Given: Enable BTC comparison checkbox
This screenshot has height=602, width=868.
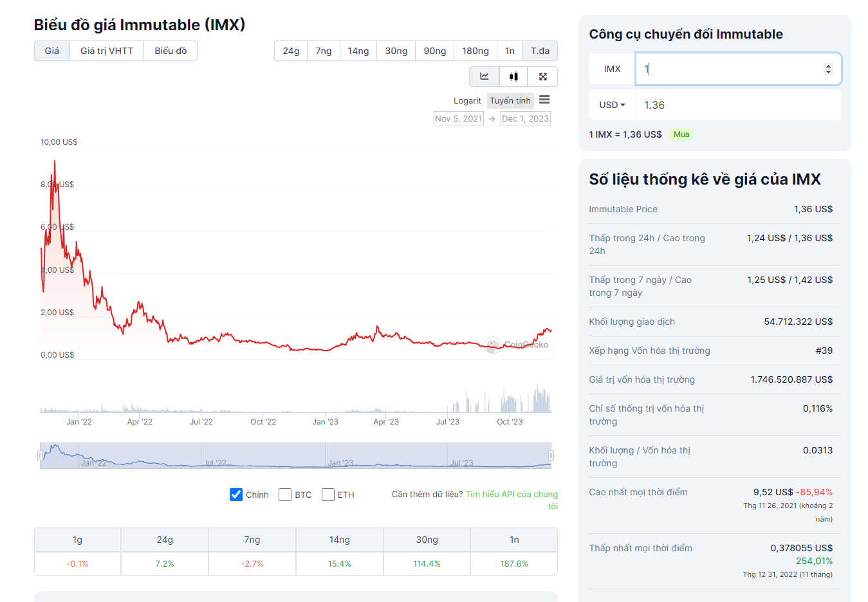Looking at the screenshot, I should (285, 495).
